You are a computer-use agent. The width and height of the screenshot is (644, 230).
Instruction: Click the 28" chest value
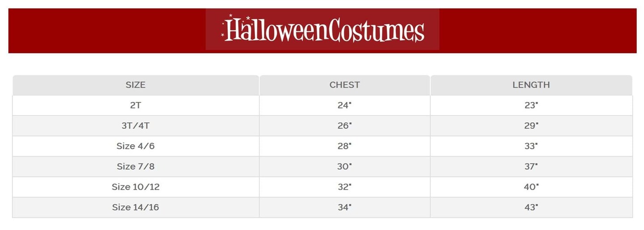click(344, 146)
